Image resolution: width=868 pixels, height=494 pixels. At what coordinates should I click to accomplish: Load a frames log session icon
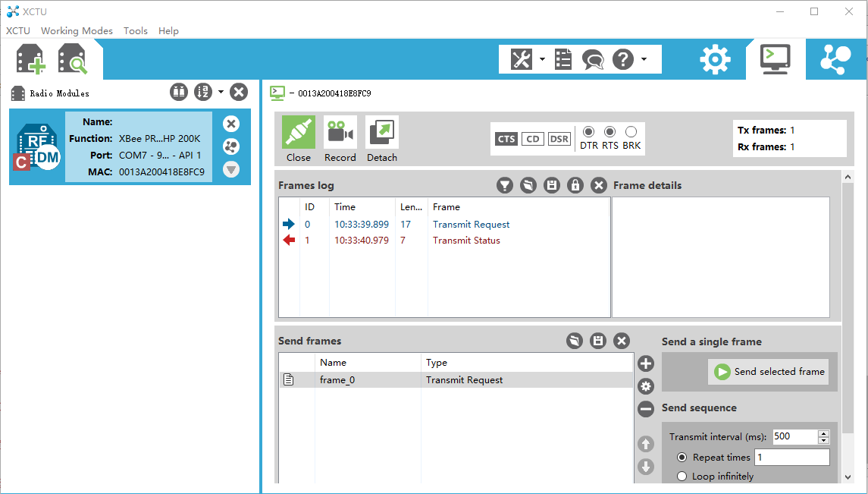pos(528,185)
